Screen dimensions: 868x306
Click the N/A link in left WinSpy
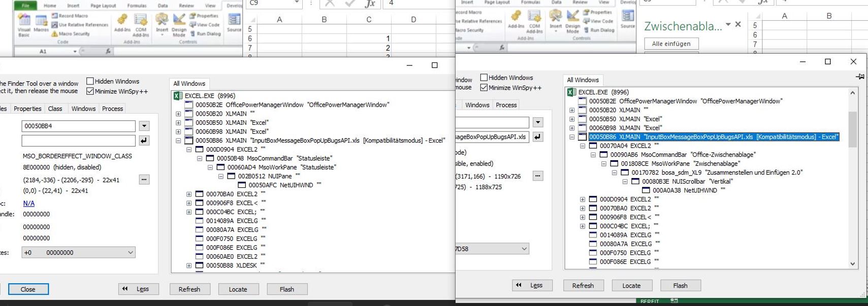(29, 203)
